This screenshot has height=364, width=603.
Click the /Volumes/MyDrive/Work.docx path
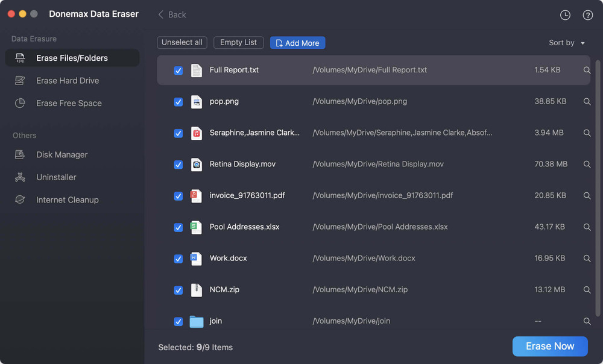[x=364, y=259]
